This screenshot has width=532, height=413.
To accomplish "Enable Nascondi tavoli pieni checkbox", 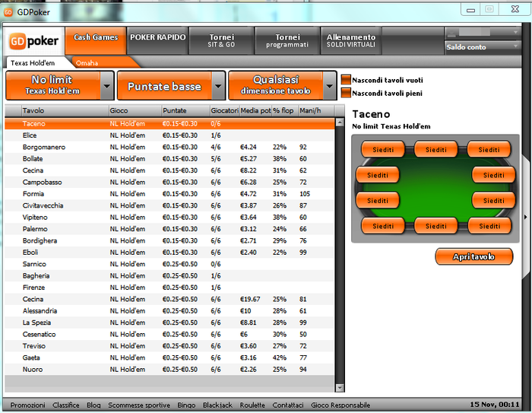I will pos(346,93).
